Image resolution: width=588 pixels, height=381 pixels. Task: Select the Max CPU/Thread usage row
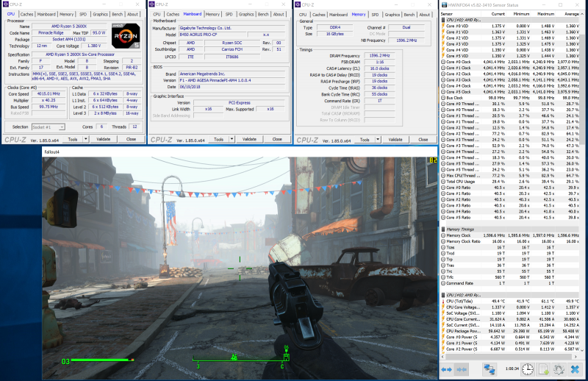click(510, 176)
